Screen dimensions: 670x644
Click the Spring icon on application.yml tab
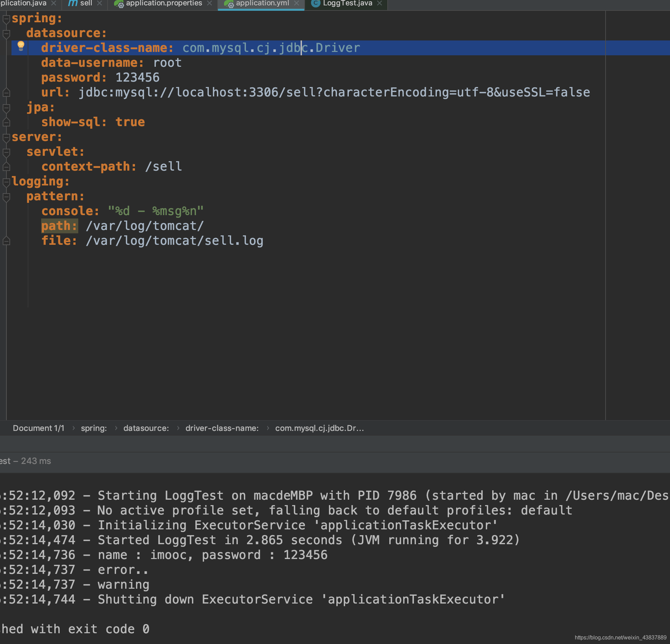tap(229, 4)
